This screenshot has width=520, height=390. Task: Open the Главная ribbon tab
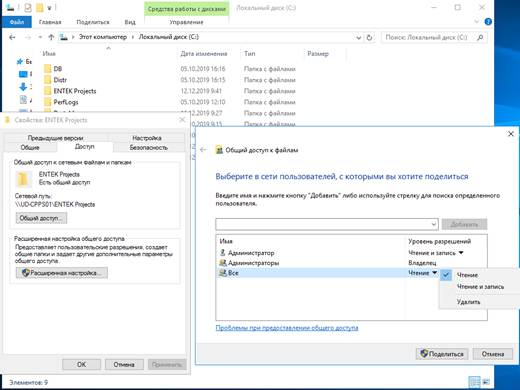click(50, 22)
